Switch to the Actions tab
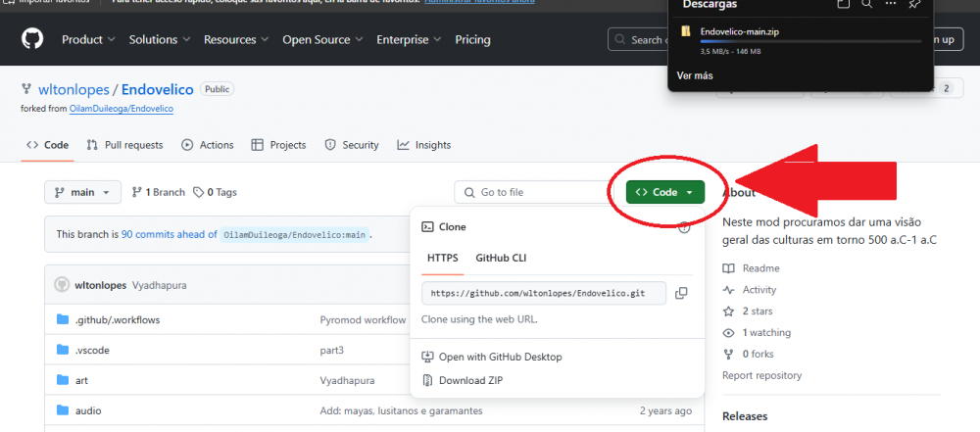The image size is (980, 432). point(208,145)
